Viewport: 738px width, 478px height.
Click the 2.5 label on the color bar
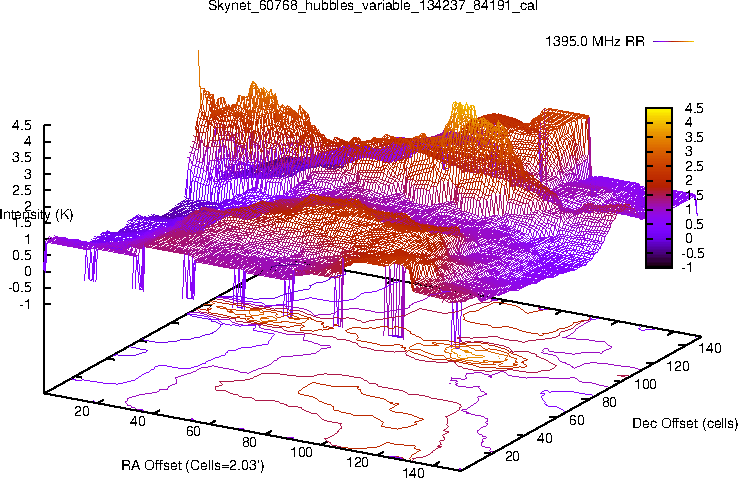[x=694, y=166]
